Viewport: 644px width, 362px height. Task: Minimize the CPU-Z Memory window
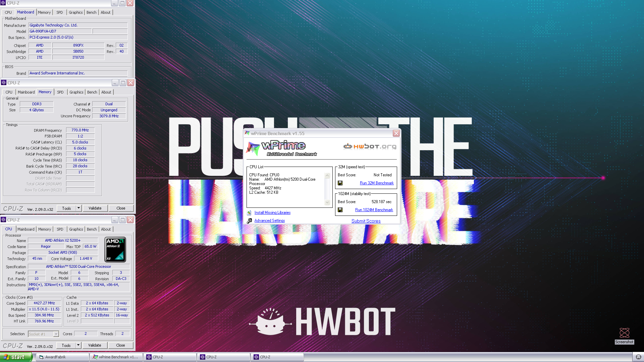click(x=115, y=82)
